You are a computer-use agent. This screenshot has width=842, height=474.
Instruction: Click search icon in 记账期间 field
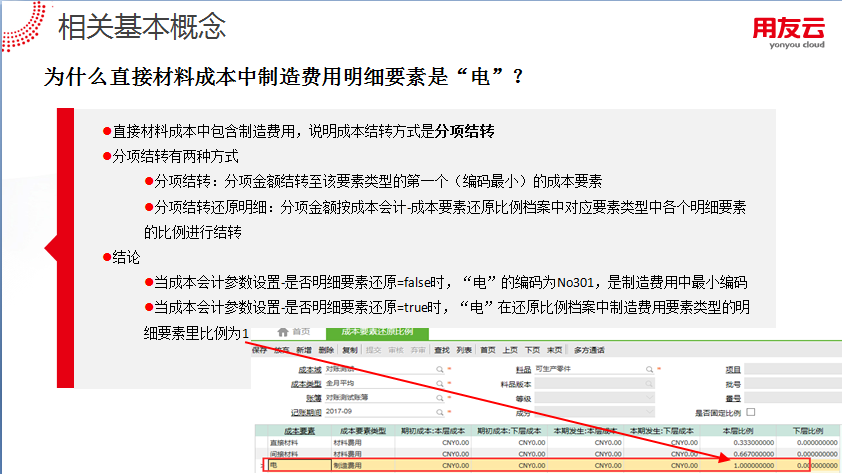[440, 411]
